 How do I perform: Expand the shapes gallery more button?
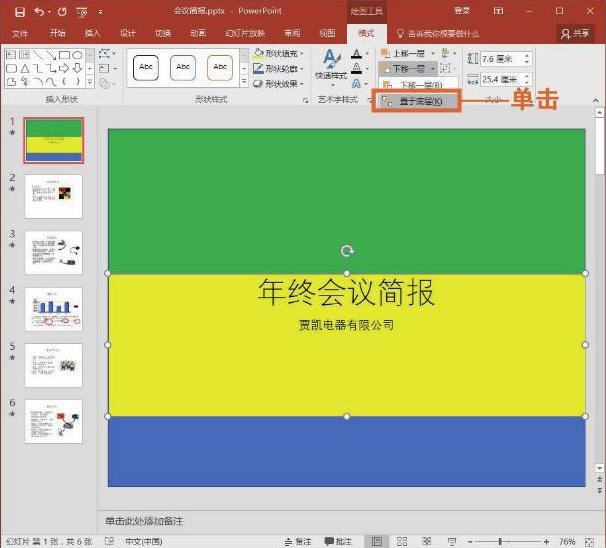(x=90, y=82)
